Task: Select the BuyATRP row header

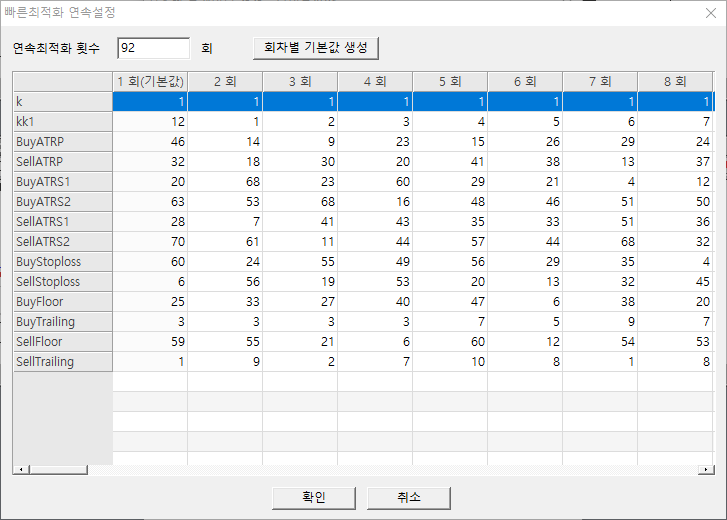Action: coord(62,141)
